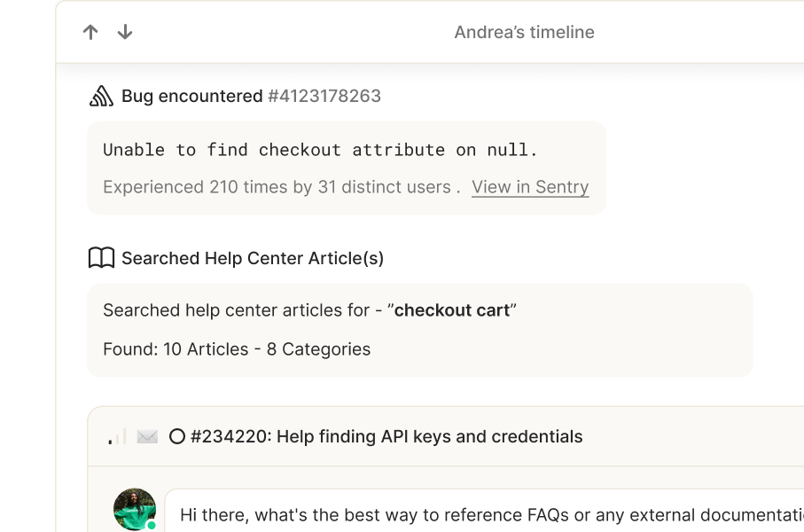Click Found: 10 Articles - 8 Categories
Screen dimensions: 804x532
[x=237, y=349]
